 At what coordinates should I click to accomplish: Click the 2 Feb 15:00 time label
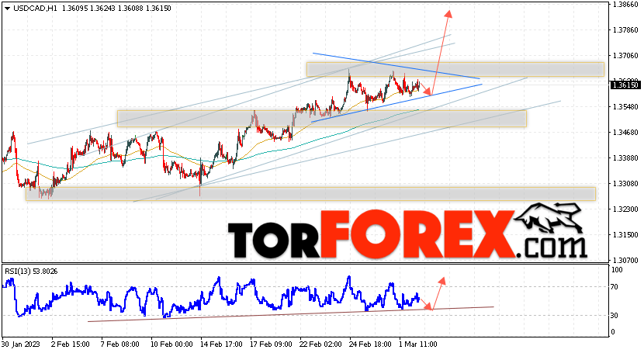71,344
